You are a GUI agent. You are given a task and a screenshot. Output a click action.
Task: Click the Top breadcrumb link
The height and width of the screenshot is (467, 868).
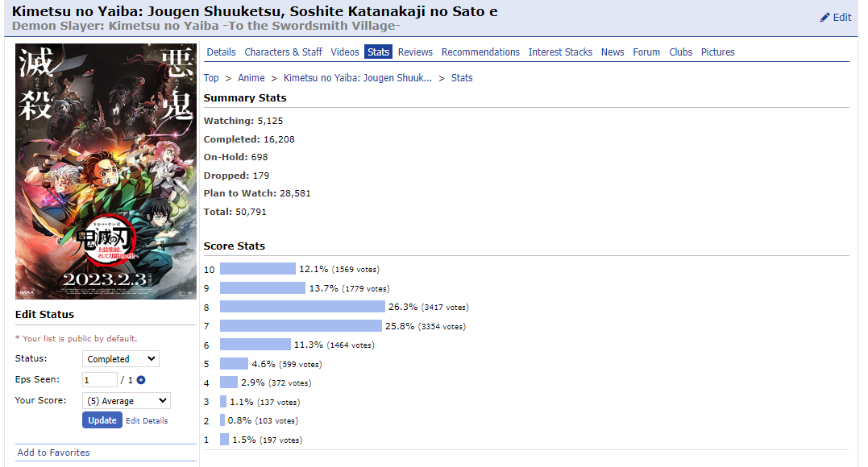pyautogui.click(x=211, y=78)
